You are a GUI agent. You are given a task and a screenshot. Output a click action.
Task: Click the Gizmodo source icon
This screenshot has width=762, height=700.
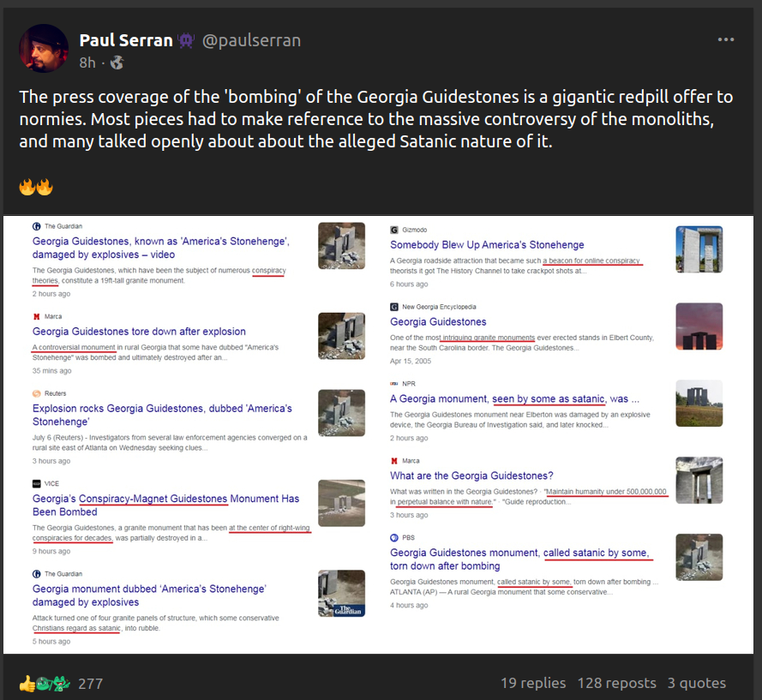pyautogui.click(x=394, y=230)
